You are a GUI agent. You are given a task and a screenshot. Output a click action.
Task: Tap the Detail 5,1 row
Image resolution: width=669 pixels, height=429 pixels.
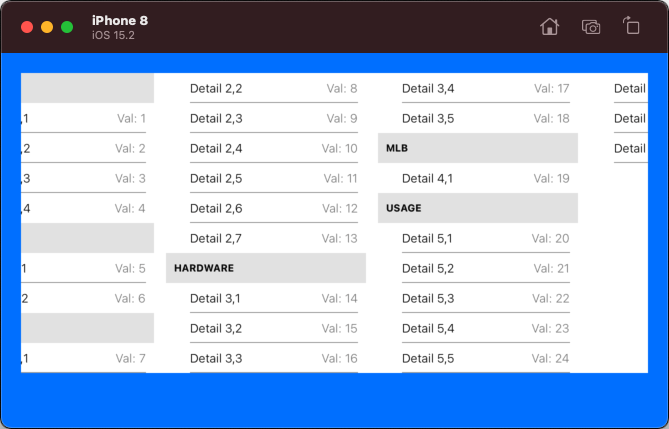coord(478,238)
